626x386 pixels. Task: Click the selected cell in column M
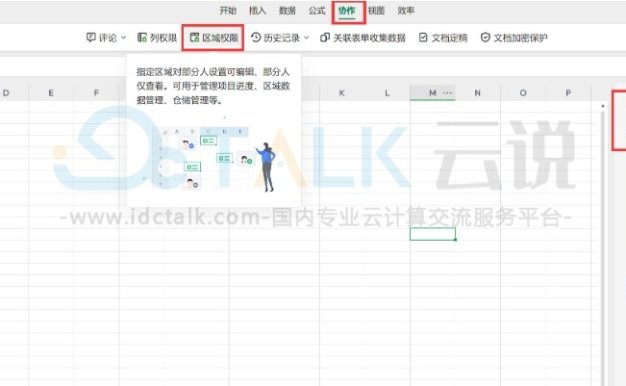433,234
